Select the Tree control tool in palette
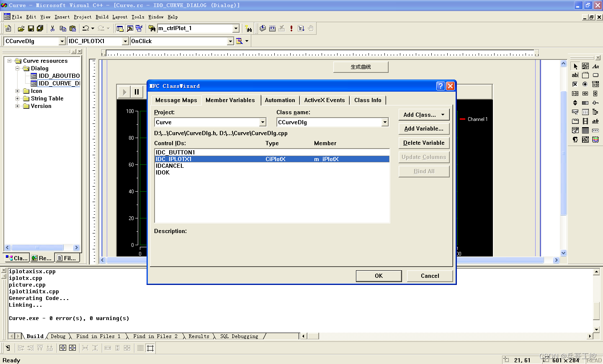The image size is (603, 364). coord(595,112)
